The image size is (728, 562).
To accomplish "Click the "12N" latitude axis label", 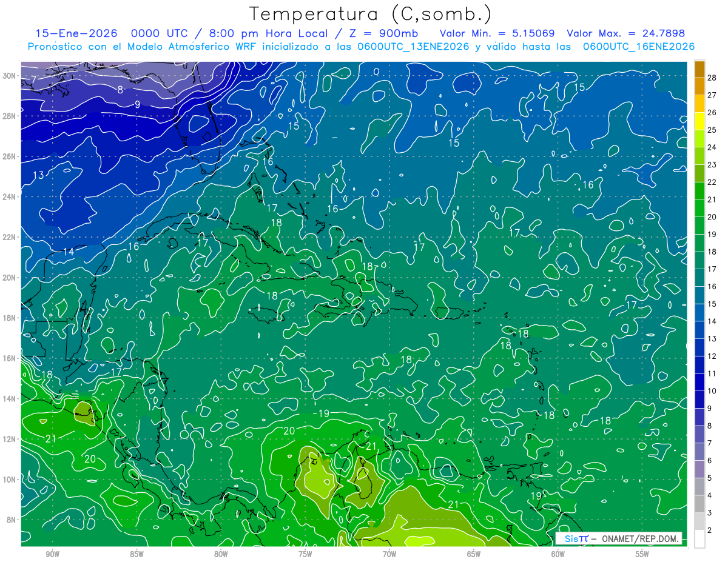I will (x=10, y=439).
